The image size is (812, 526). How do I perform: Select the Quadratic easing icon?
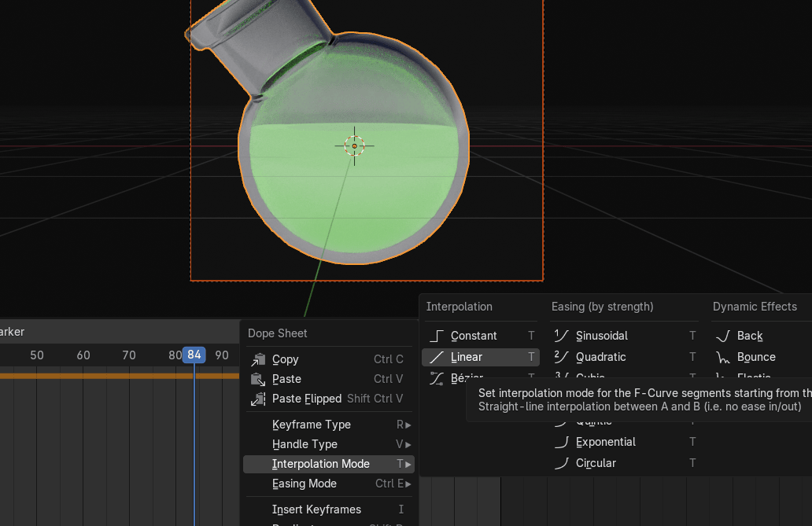pyautogui.click(x=562, y=357)
